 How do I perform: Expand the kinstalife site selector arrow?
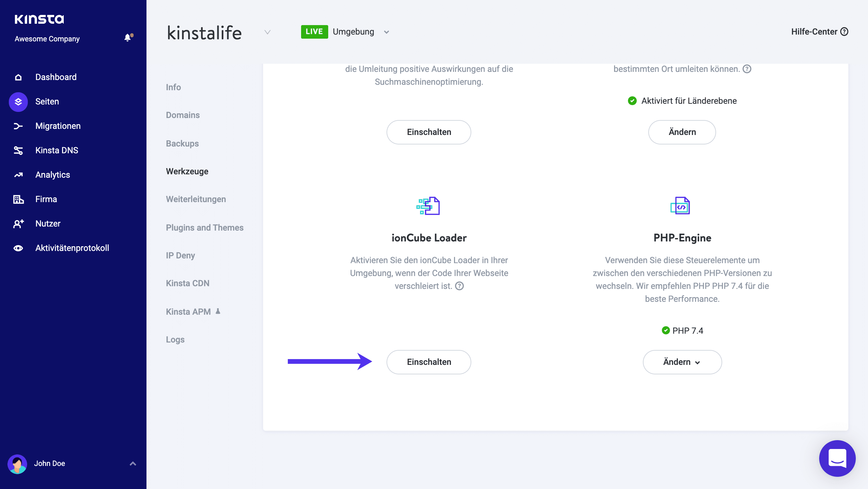(267, 32)
